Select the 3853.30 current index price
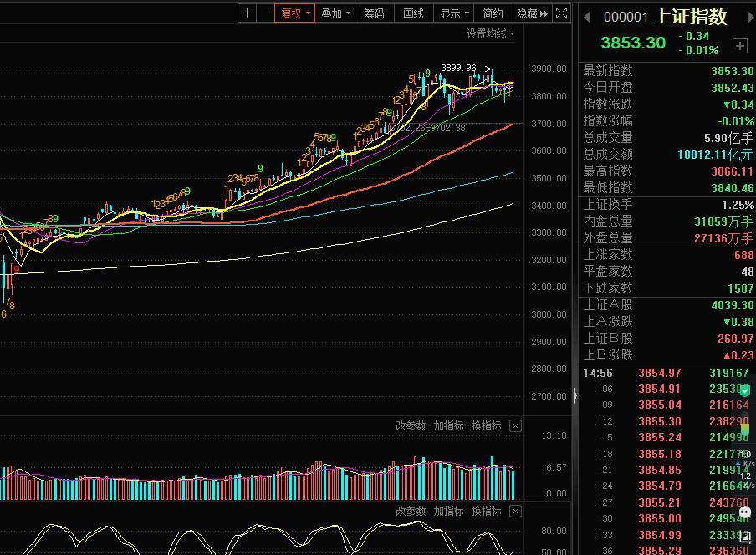This screenshot has width=756, height=555. pos(633,43)
